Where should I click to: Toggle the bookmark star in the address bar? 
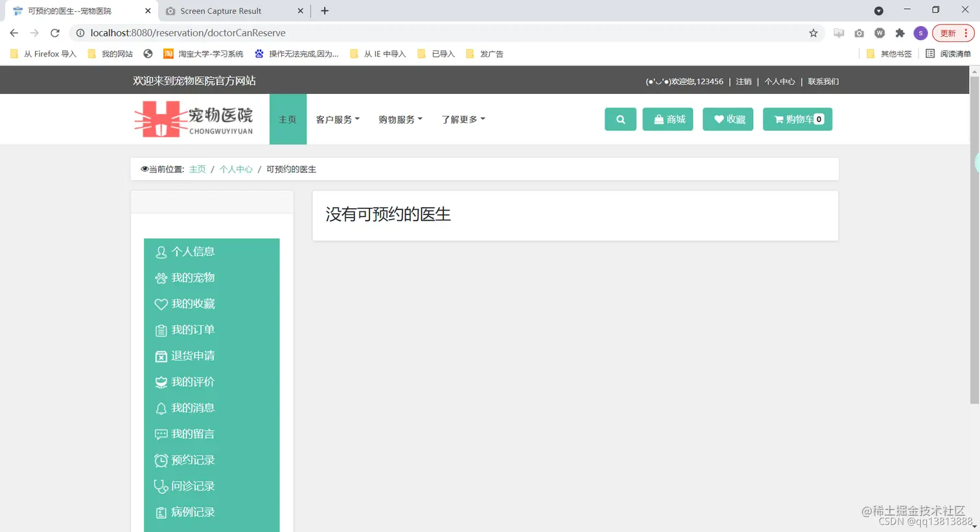pos(813,33)
